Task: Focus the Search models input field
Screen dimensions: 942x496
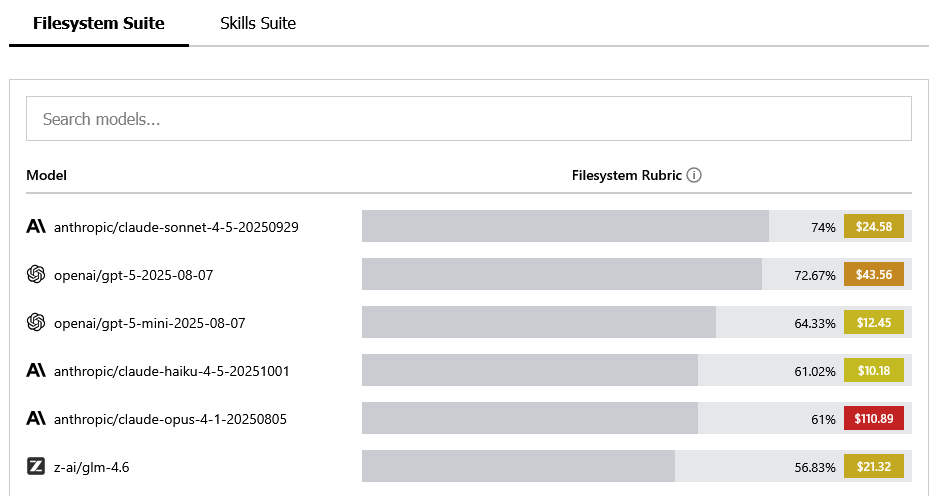Action: 468,119
